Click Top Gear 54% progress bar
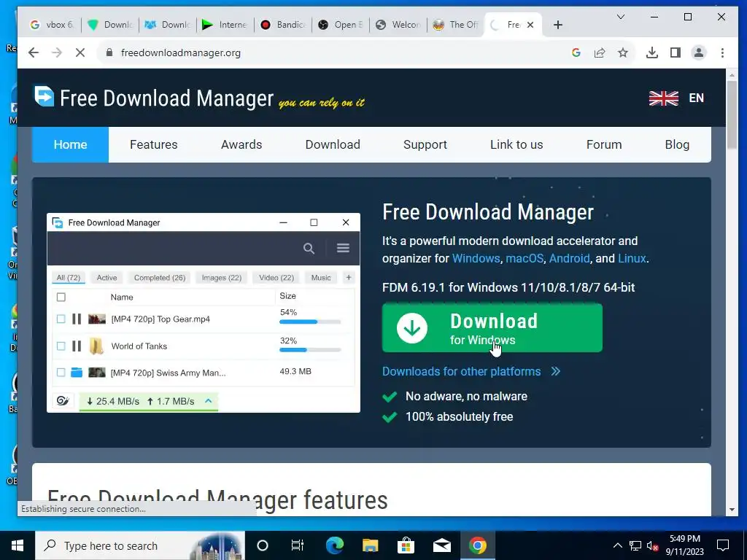 (x=310, y=322)
